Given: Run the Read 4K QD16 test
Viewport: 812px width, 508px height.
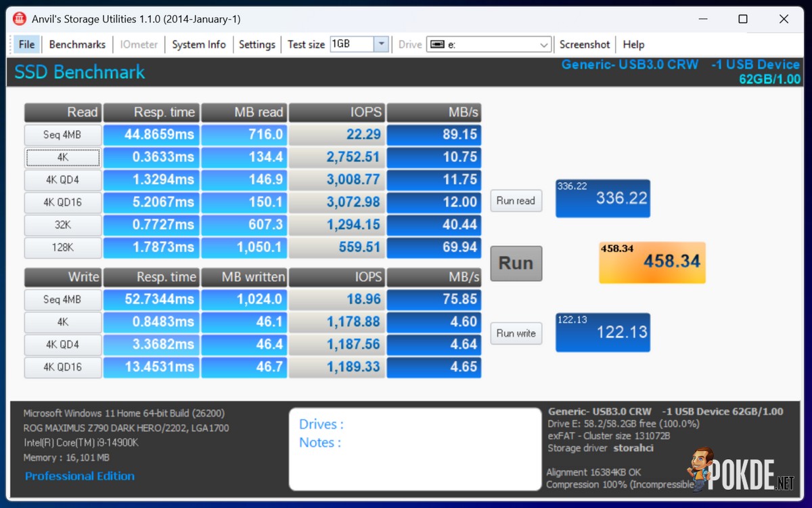Looking at the screenshot, I should pos(62,202).
